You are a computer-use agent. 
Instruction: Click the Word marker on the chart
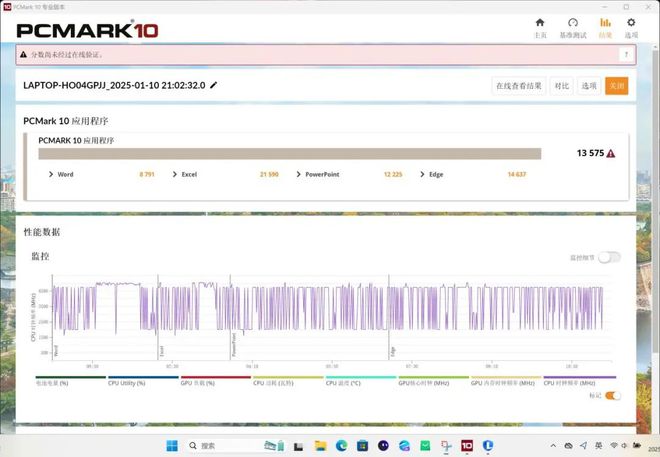pyautogui.click(x=56, y=351)
